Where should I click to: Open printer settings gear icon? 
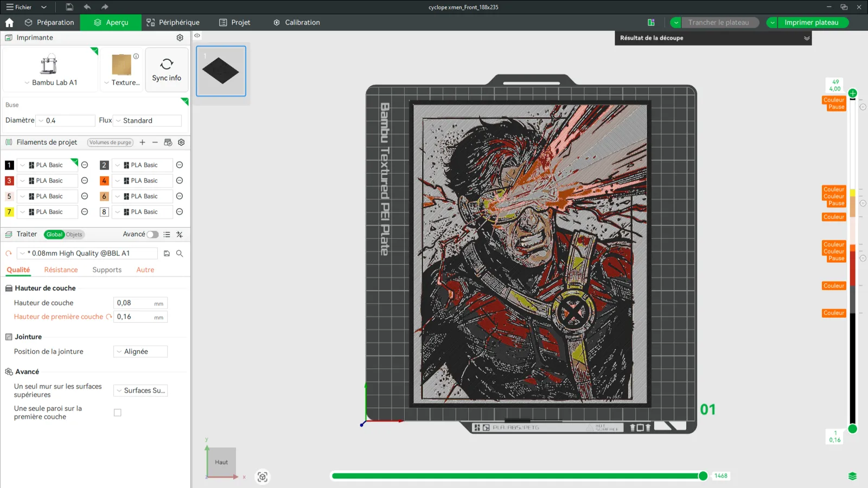180,38
